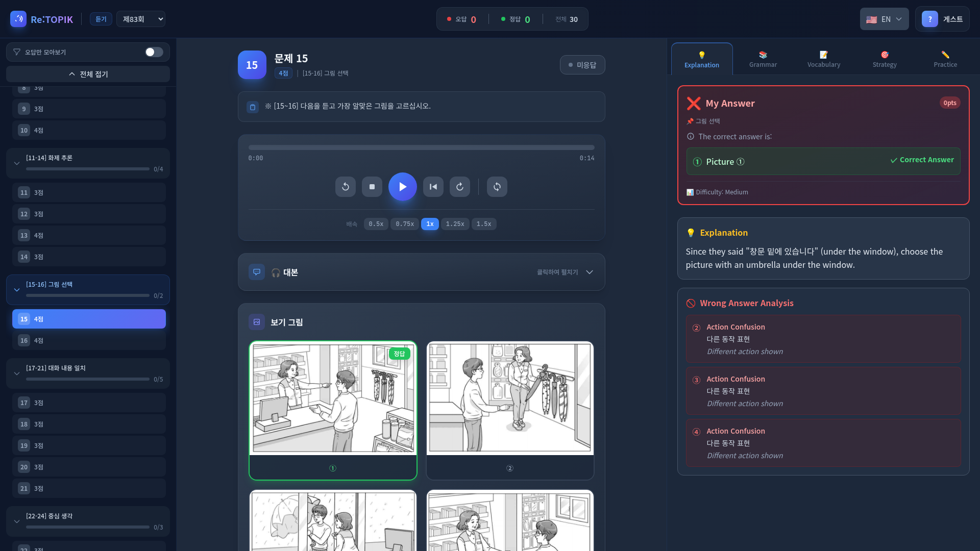The height and width of the screenshot is (551, 980).
Task: Select picture option number 2
Action: click(x=510, y=410)
